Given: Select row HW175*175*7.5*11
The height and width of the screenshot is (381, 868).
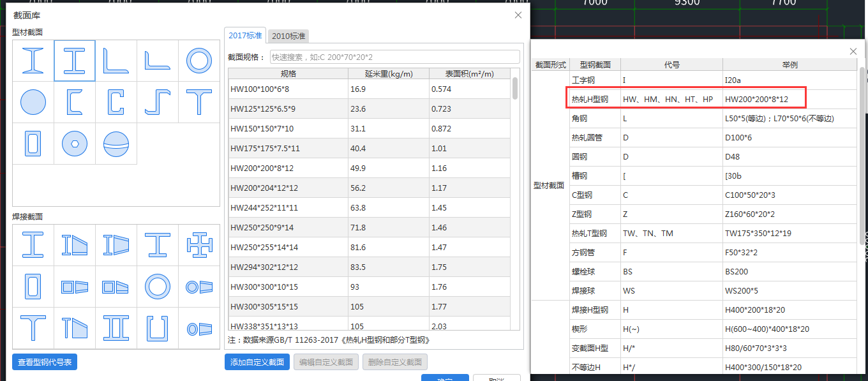Looking at the screenshot, I should coord(370,148).
